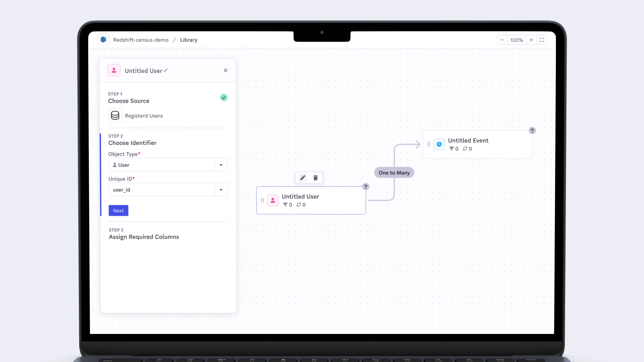Image resolution: width=644 pixels, height=362 pixels.
Task: Click the fullscreen icon in zoom controls
Action: 542,40
